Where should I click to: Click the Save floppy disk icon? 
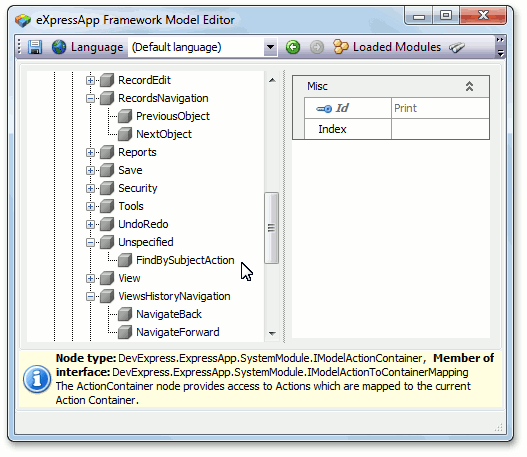pyautogui.click(x=35, y=47)
